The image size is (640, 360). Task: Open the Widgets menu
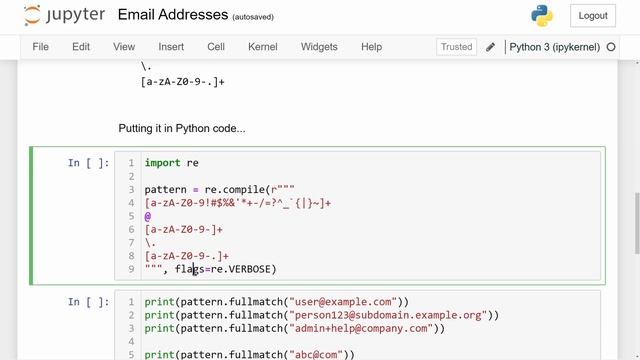(x=319, y=47)
